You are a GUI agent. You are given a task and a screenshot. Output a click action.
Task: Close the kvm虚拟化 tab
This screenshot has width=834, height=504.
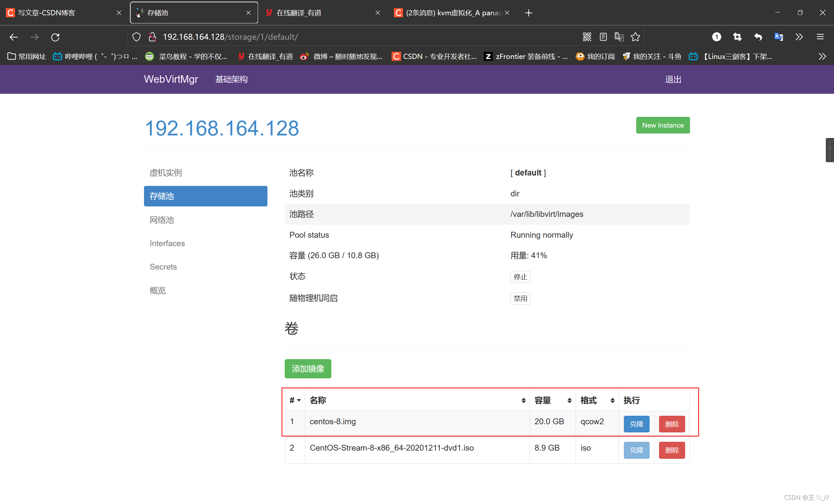pyautogui.click(x=507, y=13)
